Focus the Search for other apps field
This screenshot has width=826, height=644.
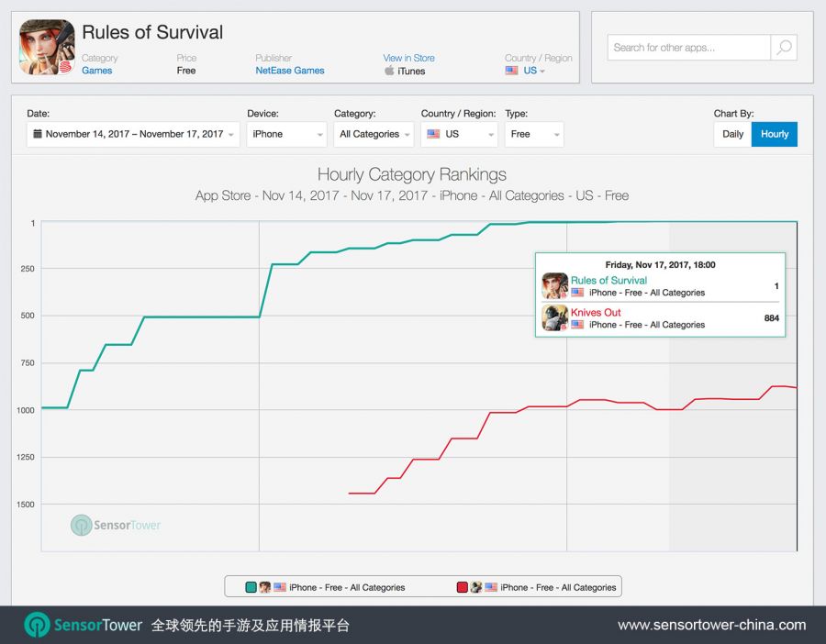[x=689, y=48]
